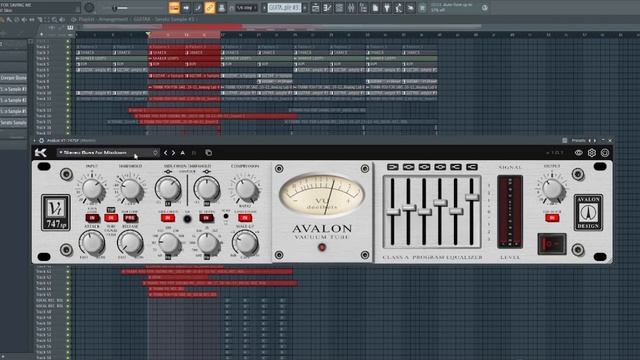The image size is (640, 360).
Task: Click the left side-chain frequency knob
Action: tap(168, 244)
